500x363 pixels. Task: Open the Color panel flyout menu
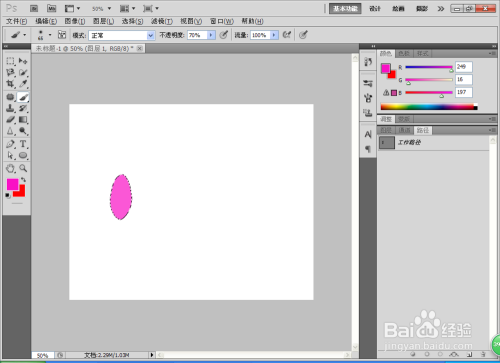pos(492,53)
